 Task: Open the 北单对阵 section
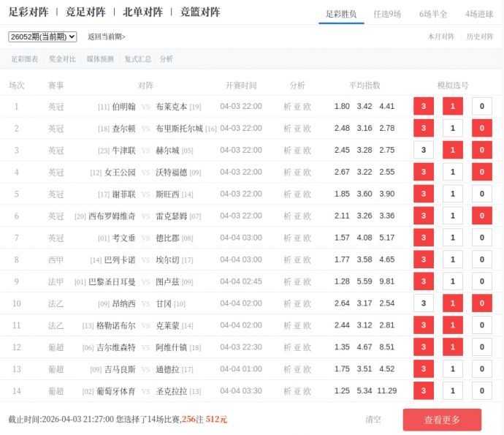point(142,12)
